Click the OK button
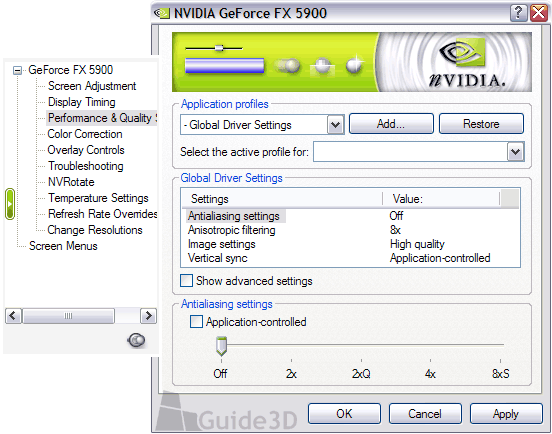Screen dimensions: 552x434 [344, 414]
